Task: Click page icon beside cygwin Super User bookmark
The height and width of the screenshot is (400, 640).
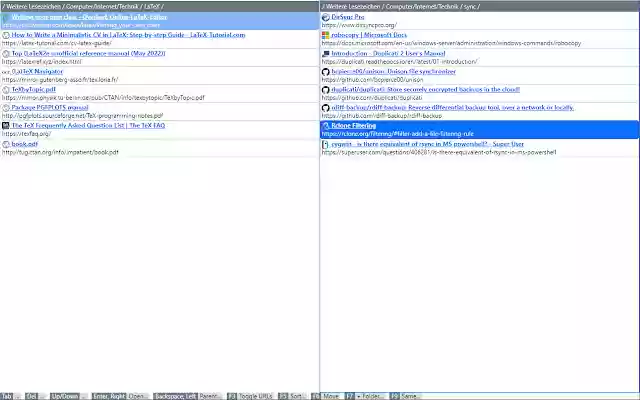Action: 326,144
